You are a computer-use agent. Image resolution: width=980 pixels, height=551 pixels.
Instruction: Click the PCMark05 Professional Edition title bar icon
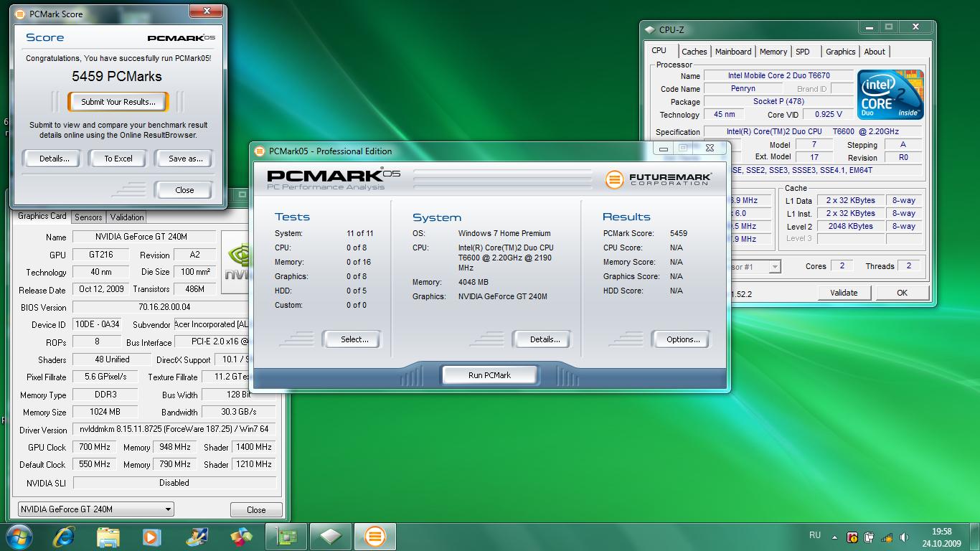point(260,151)
